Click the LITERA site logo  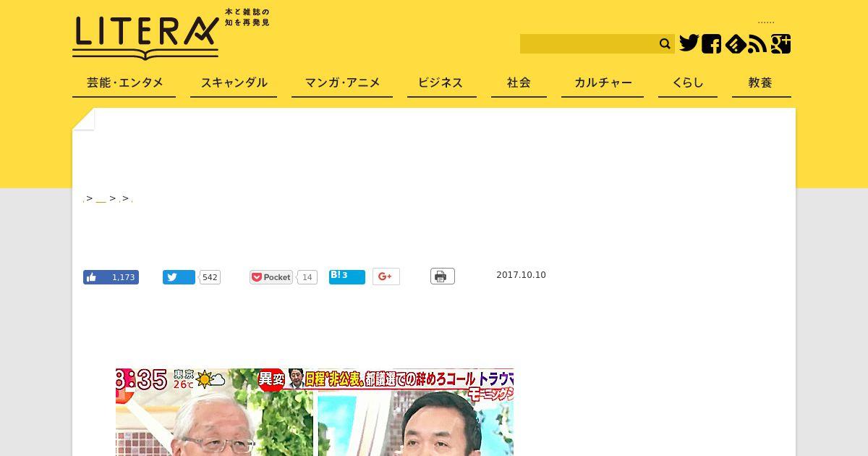click(x=145, y=37)
